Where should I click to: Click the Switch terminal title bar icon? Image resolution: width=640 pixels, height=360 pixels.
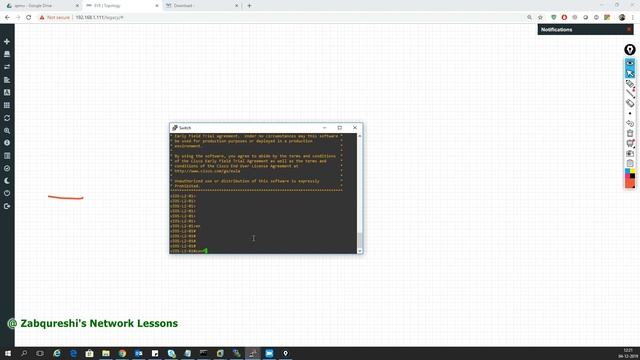point(175,128)
